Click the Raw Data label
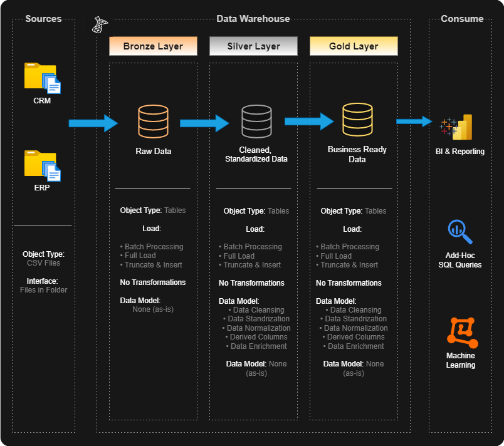Image resolution: width=504 pixels, height=446 pixels. click(x=153, y=151)
